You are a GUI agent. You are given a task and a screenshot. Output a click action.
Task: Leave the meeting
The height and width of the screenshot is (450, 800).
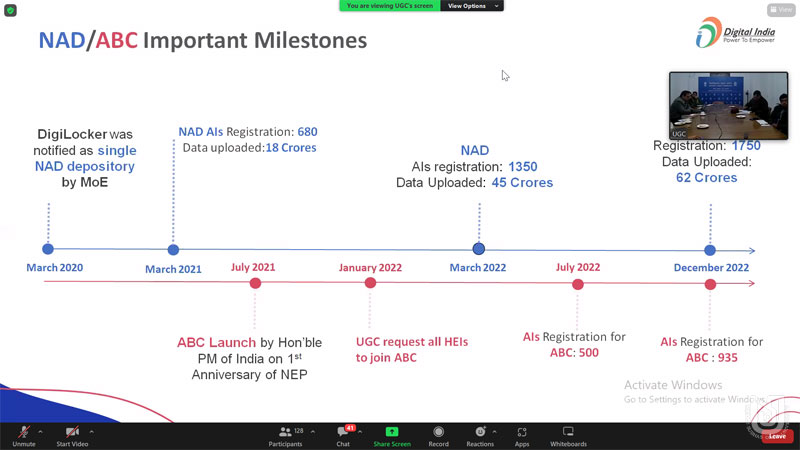[x=777, y=436]
